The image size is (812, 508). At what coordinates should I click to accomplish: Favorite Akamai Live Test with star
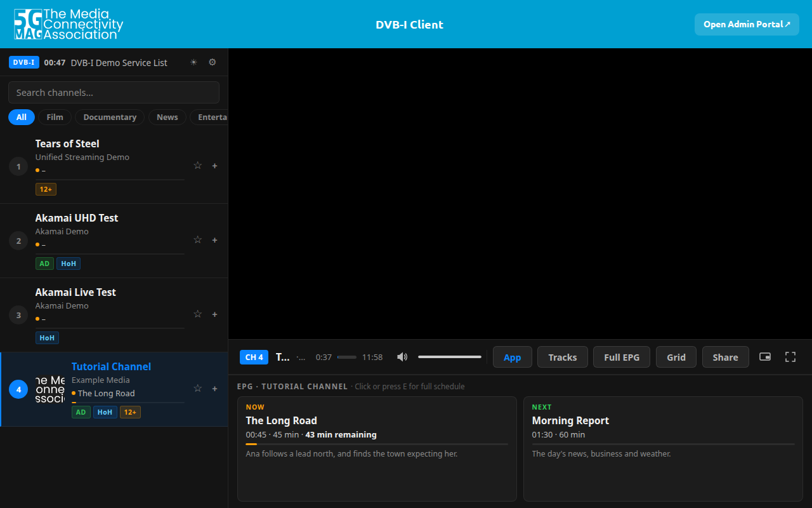tap(197, 314)
